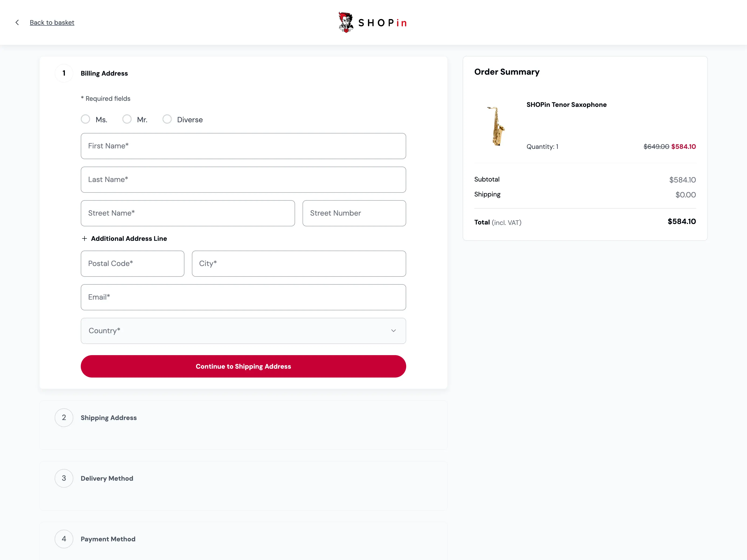Click the step 3 number circle

click(x=64, y=478)
